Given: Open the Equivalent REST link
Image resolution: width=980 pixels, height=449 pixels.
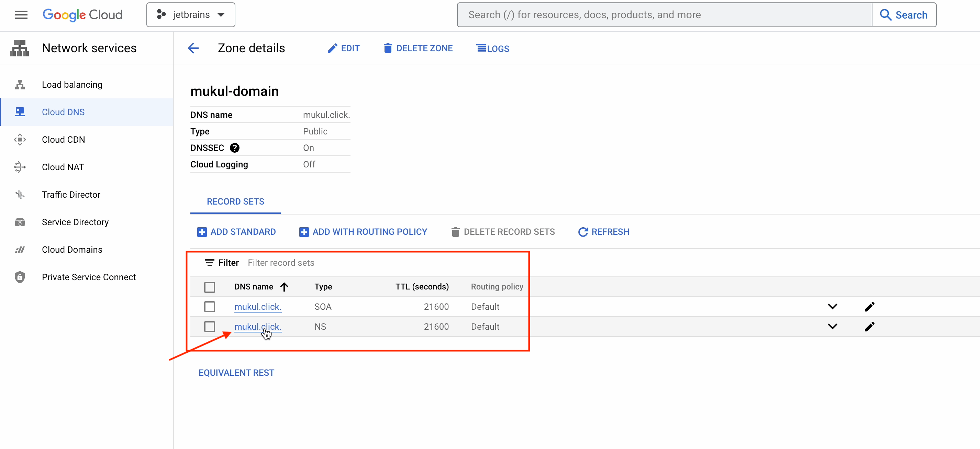Looking at the screenshot, I should tap(236, 373).
